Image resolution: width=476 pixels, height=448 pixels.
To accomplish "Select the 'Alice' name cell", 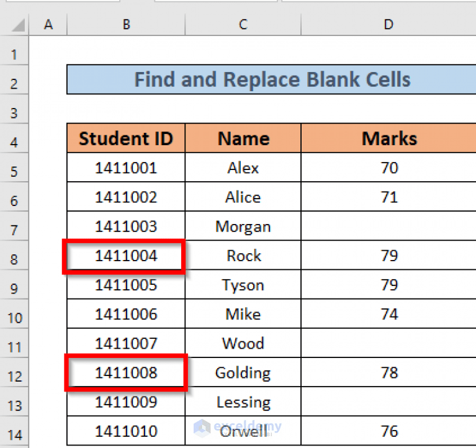I will pos(243,197).
